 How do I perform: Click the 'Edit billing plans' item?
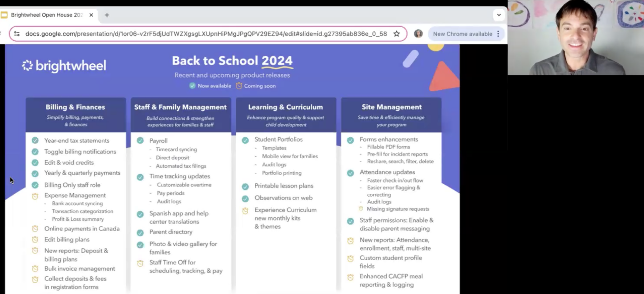coord(67,240)
